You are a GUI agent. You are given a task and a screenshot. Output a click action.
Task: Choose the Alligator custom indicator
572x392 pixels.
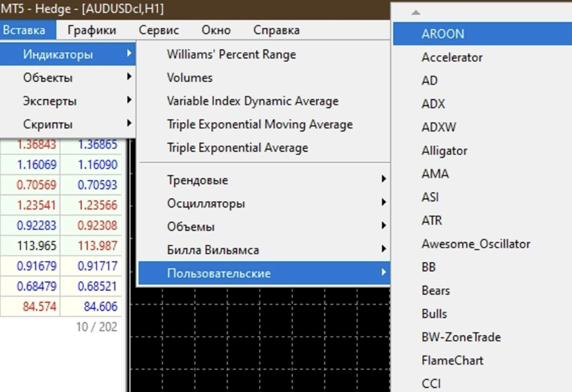(x=482, y=150)
